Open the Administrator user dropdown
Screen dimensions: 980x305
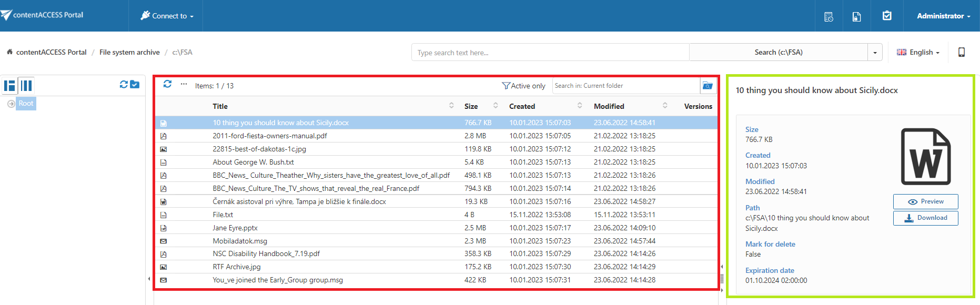pyautogui.click(x=943, y=16)
